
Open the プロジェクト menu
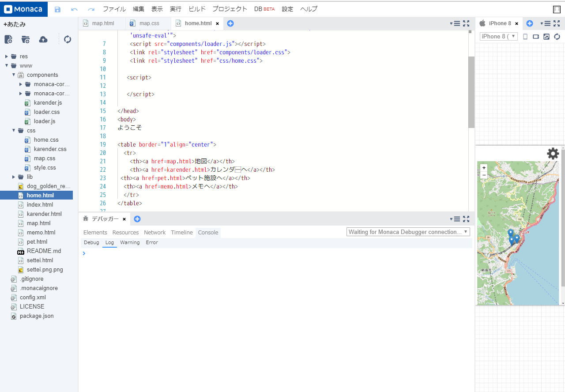coord(230,9)
